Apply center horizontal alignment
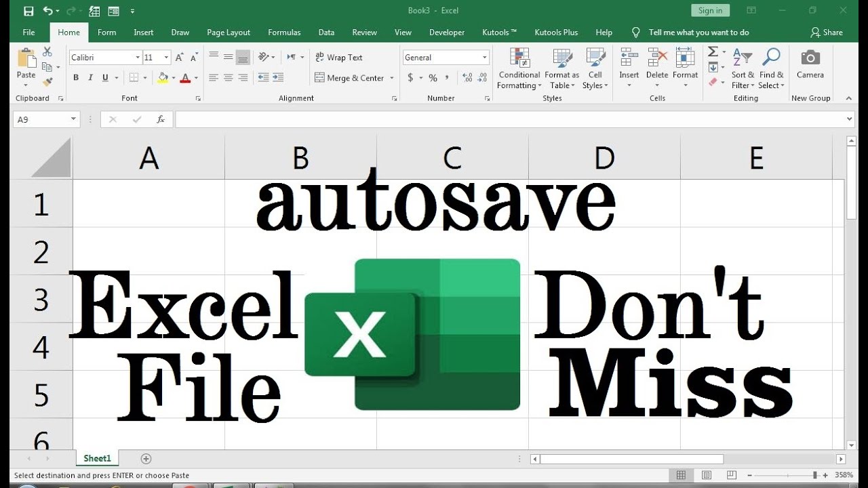 point(229,78)
